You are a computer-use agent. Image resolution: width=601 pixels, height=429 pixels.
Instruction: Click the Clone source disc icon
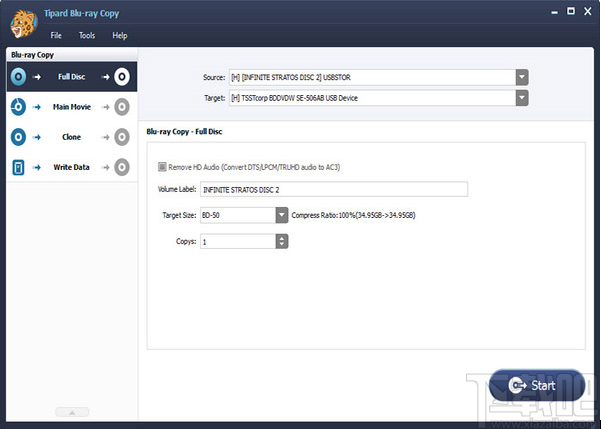[x=18, y=137]
